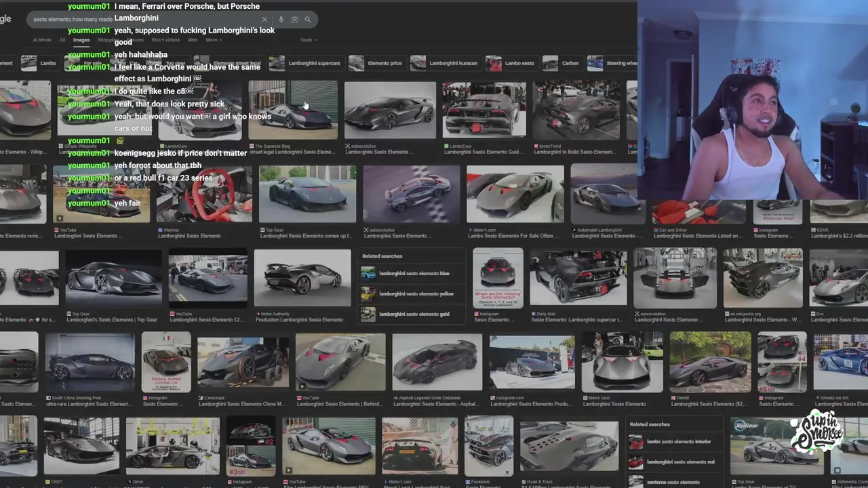Open 'Lamborghini's Sesto Elemento | Top Gear' caption
The image size is (868, 488).
pyautogui.click(x=112, y=320)
